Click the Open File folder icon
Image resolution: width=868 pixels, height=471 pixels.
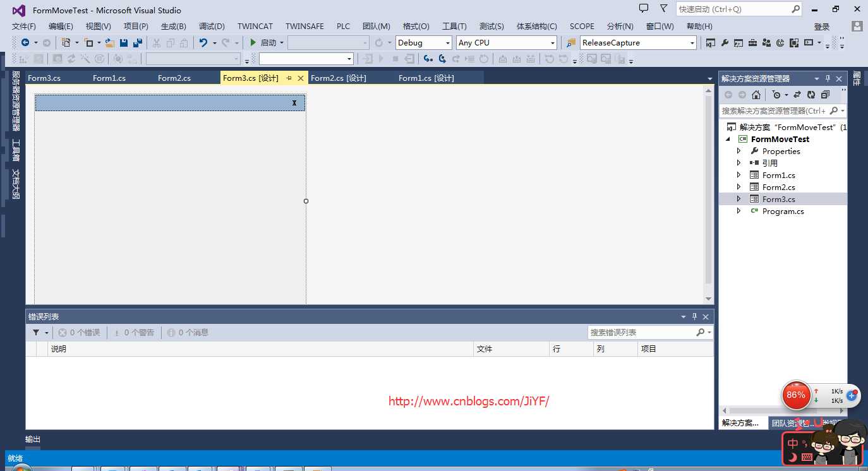110,43
